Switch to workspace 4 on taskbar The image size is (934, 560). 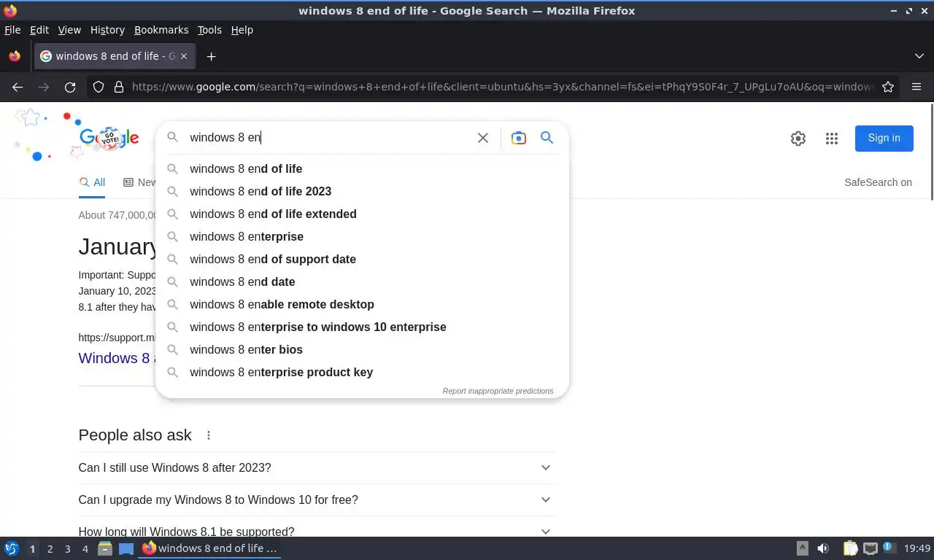(85, 548)
